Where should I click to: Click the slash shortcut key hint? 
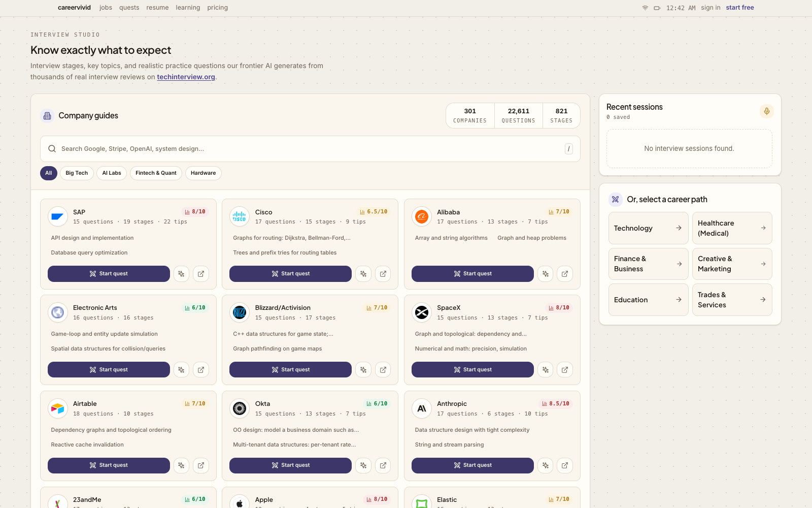tap(569, 149)
